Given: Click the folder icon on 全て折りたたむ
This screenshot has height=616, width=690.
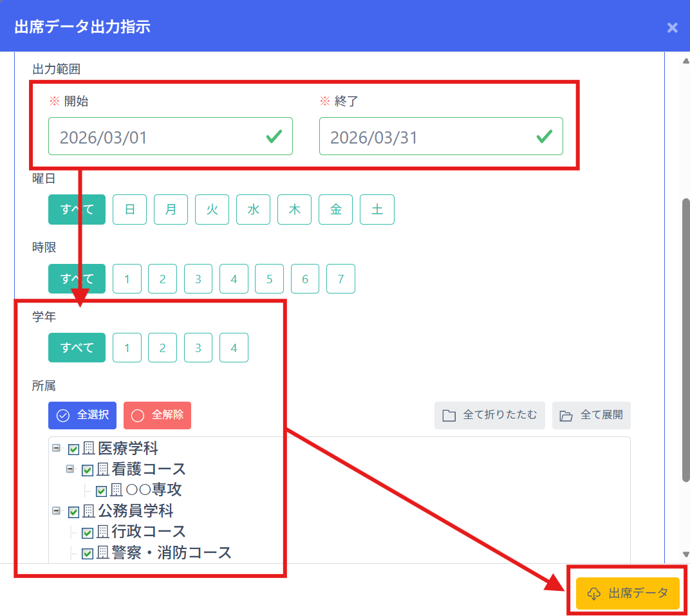Looking at the screenshot, I should [449, 415].
